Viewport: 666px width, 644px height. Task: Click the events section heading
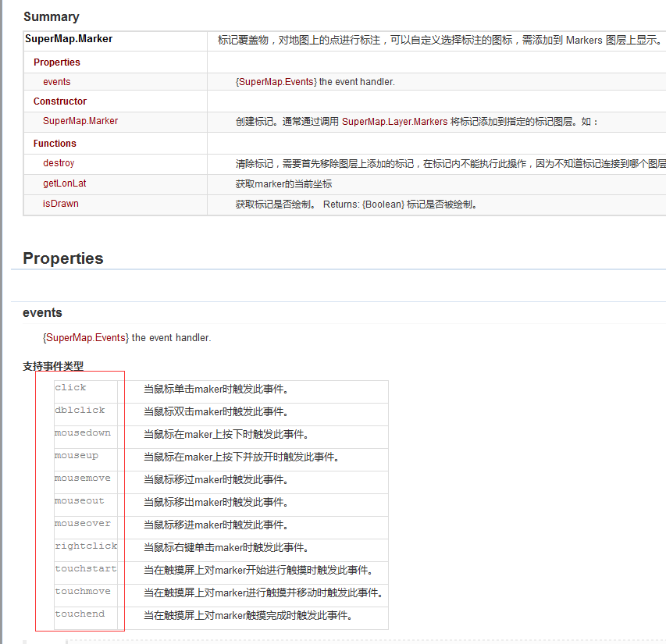[x=42, y=313]
